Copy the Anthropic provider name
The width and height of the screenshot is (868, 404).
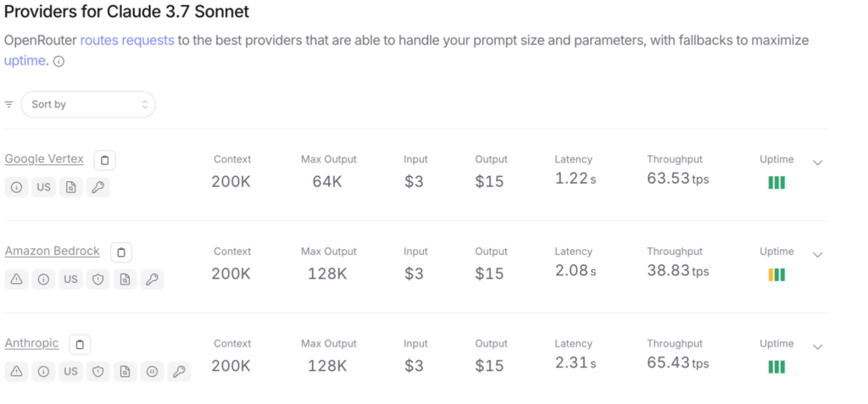(80, 345)
